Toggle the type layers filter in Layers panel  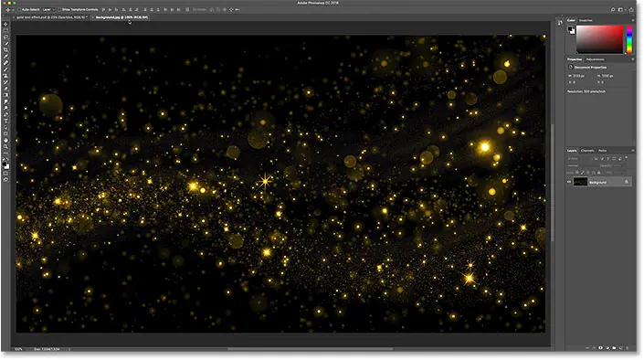[608, 159]
